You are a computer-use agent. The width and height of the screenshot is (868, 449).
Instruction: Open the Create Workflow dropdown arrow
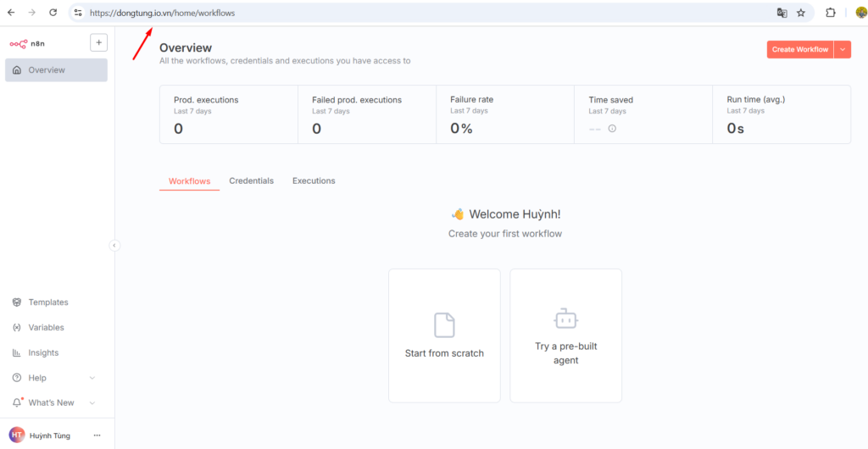point(843,49)
